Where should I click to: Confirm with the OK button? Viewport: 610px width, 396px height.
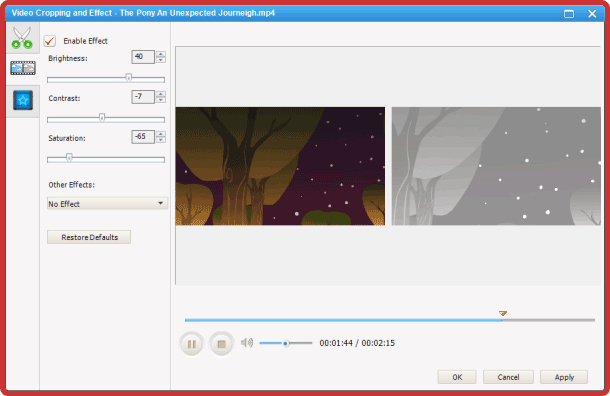pyautogui.click(x=457, y=377)
